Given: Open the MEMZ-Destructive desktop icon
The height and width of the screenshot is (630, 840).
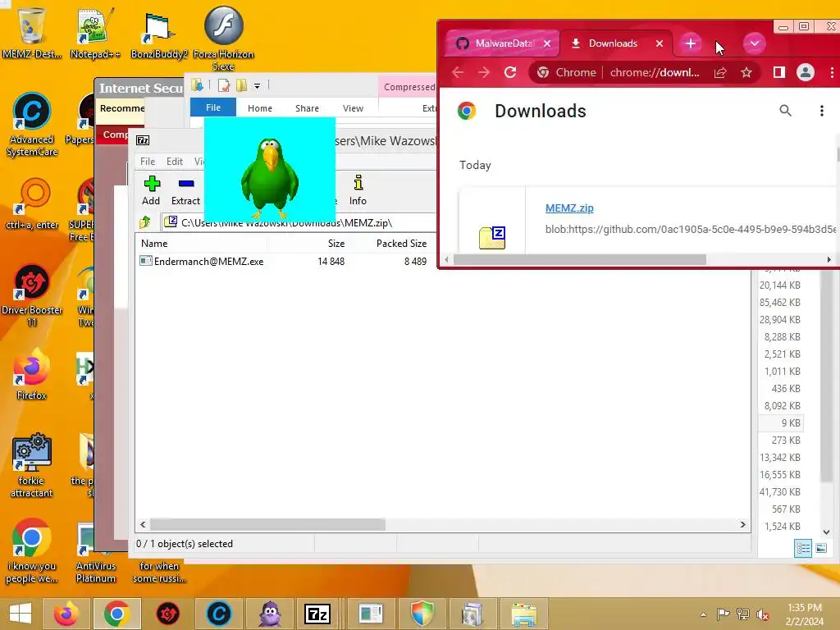Looking at the screenshot, I should (31, 32).
